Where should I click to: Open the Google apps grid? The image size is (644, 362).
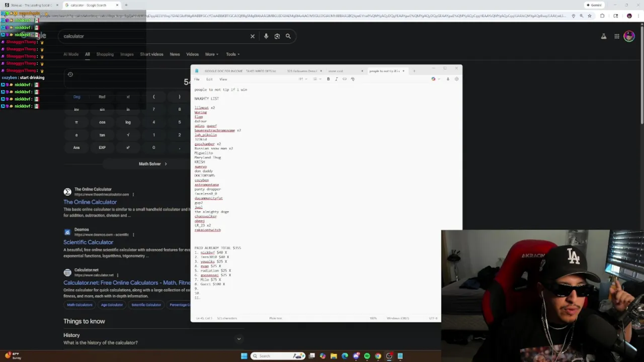point(617,36)
